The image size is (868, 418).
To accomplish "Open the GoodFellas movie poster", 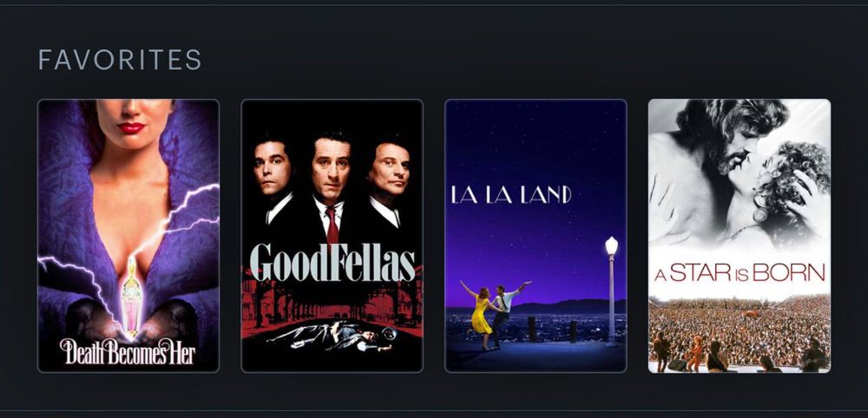I will [x=332, y=236].
